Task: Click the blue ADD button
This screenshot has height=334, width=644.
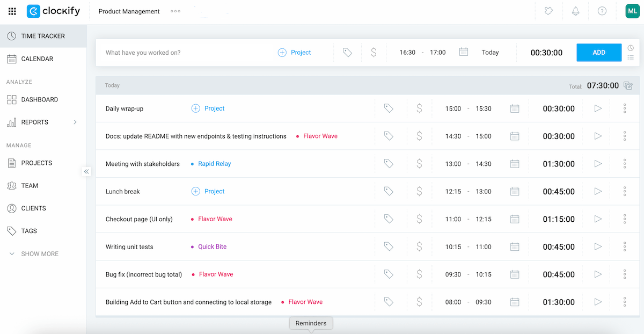Action: 599,53
